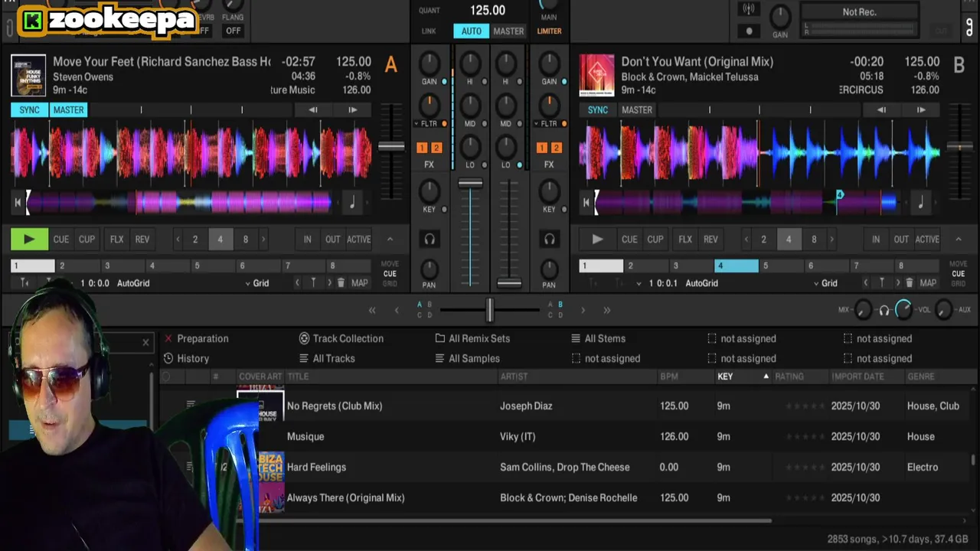Set loop IN point on Deck A

tap(307, 240)
